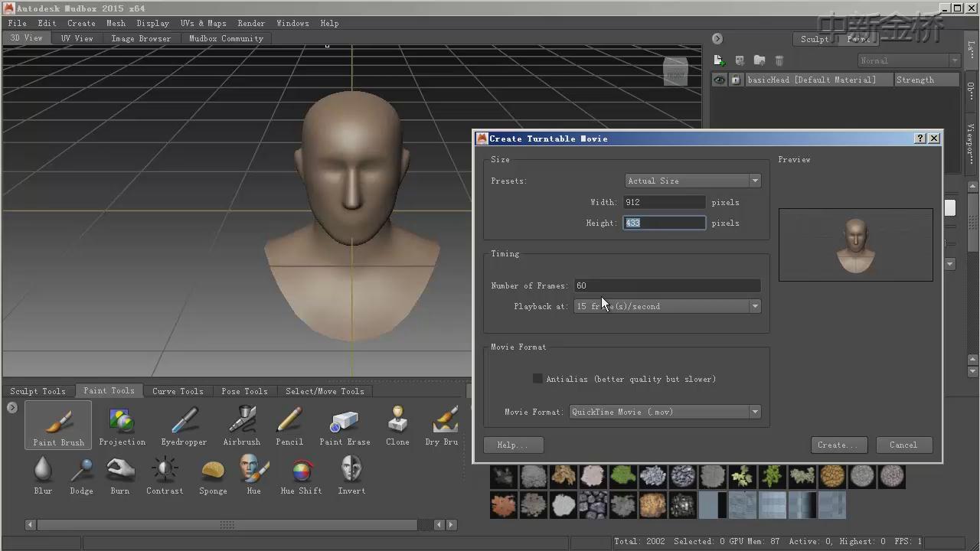Choose the Invert tool
This screenshot has height=551, width=980.
[x=351, y=474]
